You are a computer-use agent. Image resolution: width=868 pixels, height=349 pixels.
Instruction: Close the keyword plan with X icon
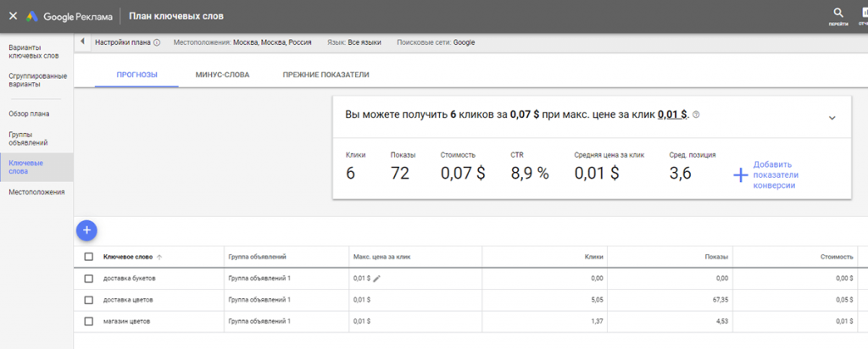click(x=13, y=16)
